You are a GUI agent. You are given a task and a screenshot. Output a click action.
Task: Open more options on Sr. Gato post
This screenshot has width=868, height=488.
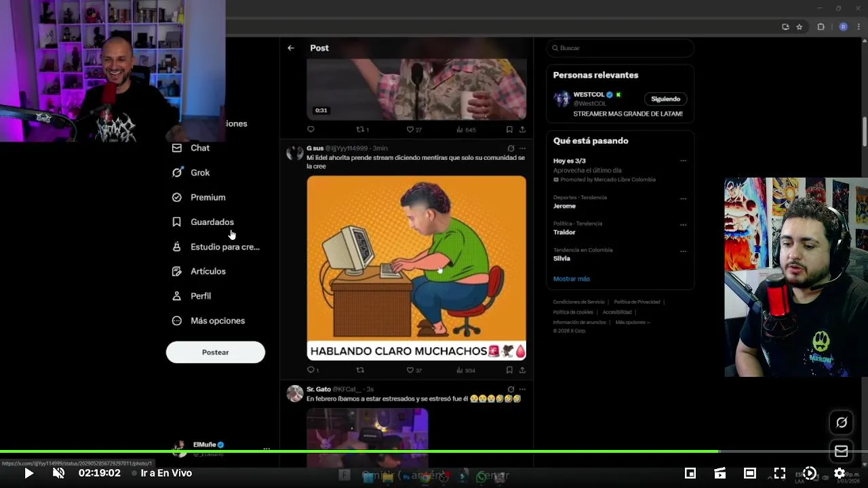pos(522,390)
